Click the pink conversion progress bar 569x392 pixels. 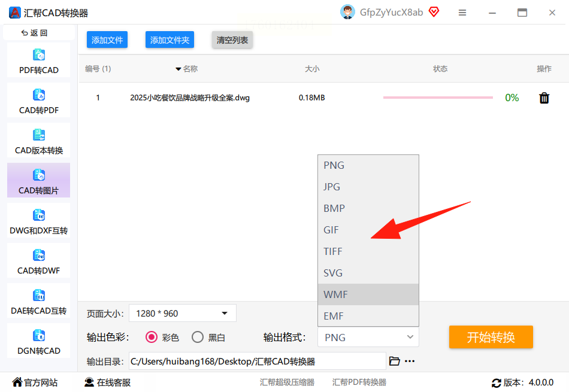[x=438, y=98]
